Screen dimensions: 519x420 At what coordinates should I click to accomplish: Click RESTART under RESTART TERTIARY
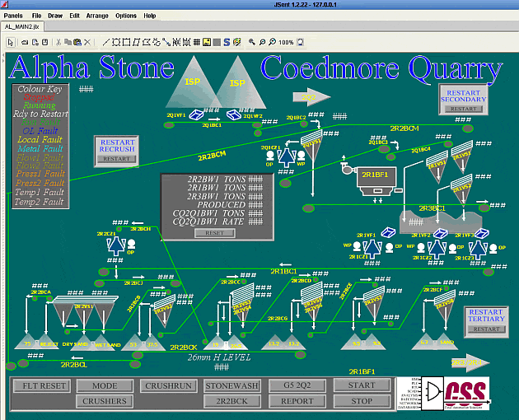click(487, 329)
